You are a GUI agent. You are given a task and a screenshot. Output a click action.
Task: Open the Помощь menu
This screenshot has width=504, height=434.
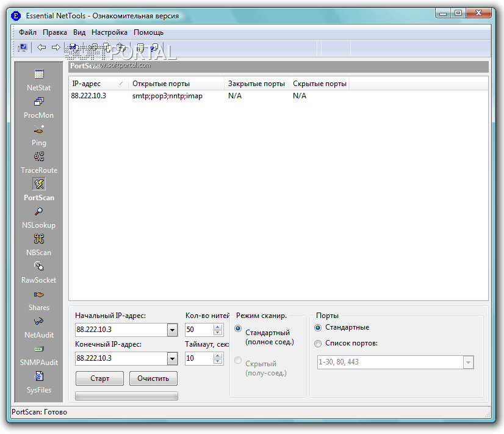pyautogui.click(x=148, y=32)
